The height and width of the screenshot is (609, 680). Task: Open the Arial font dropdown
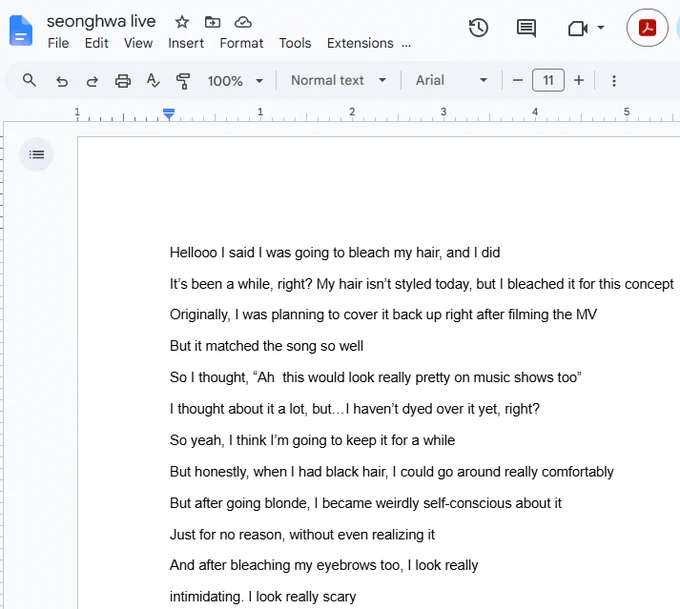click(x=451, y=80)
